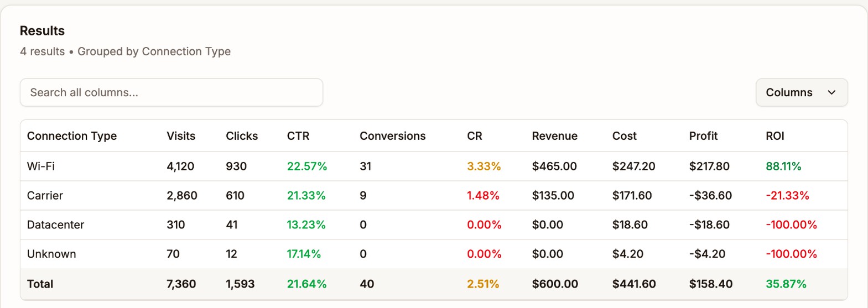The width and height of the screenshot is (868, 308).
Task: Click Carrier visits value 2,860
Action: (x=182, y=196)
